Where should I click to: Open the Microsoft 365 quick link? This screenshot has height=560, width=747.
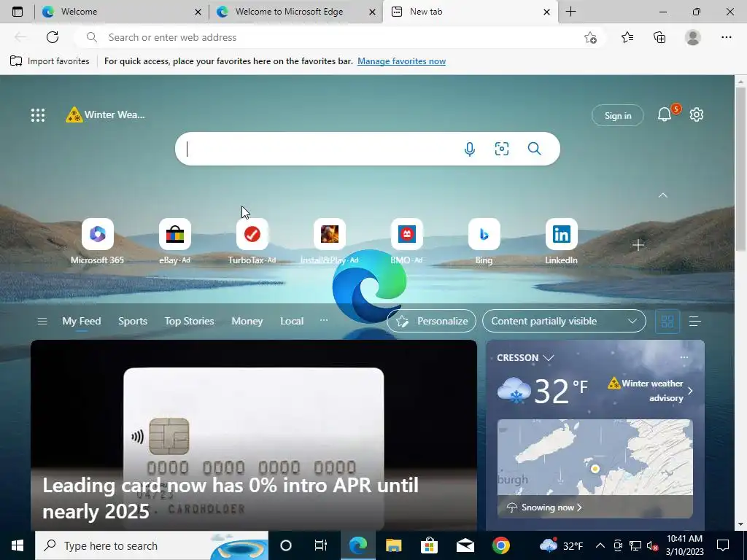pyautogui.click(x=97, y=241)
